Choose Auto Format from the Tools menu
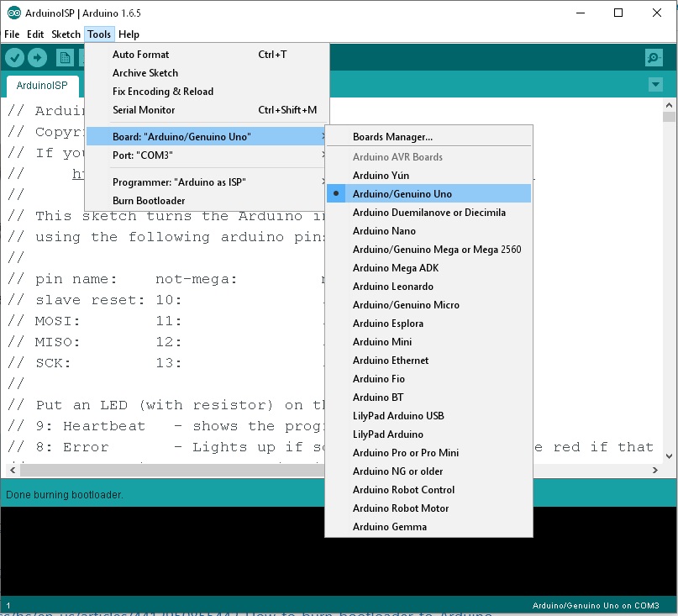Image resolution: width=678 pixels, height=616 pixels. point(207,55)
